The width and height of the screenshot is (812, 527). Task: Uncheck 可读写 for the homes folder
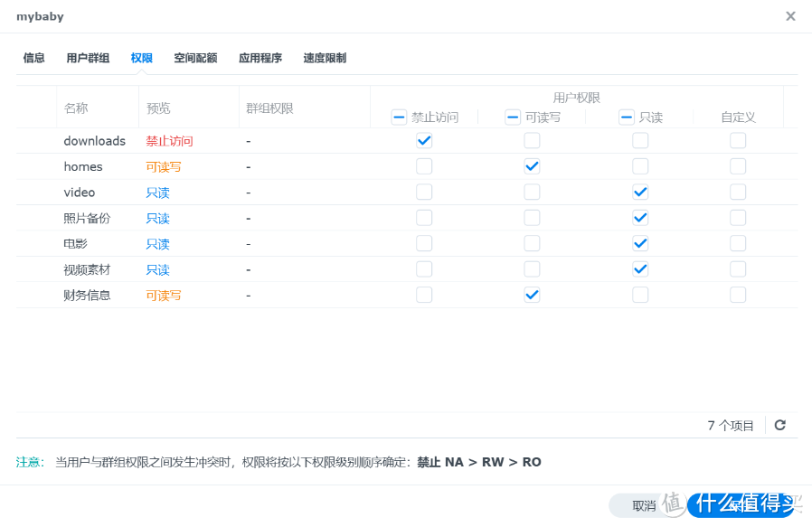coord(532,166)
